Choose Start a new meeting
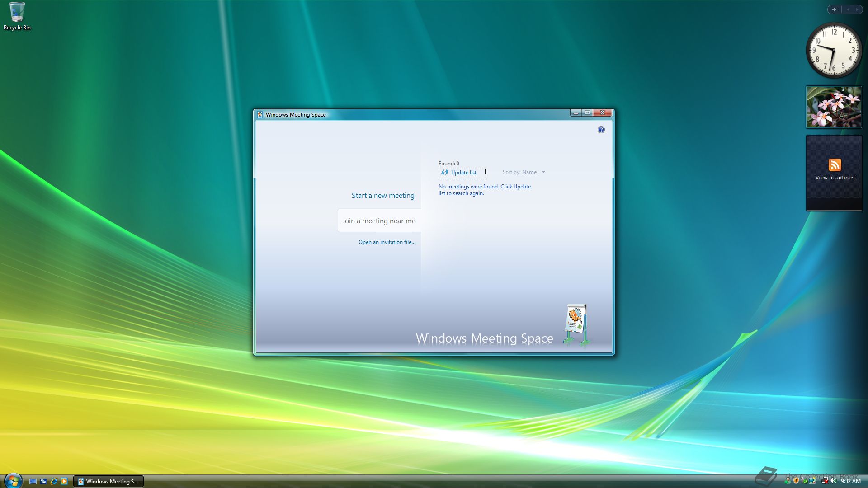The height and width of the screenshot is (488, 868). [x=383, y=196]
